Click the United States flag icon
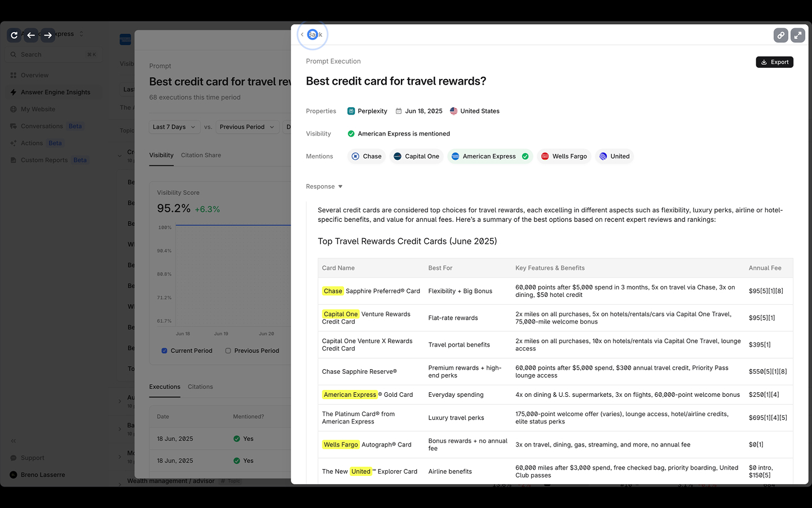The image size is (812, 508). tap(454, 111)
